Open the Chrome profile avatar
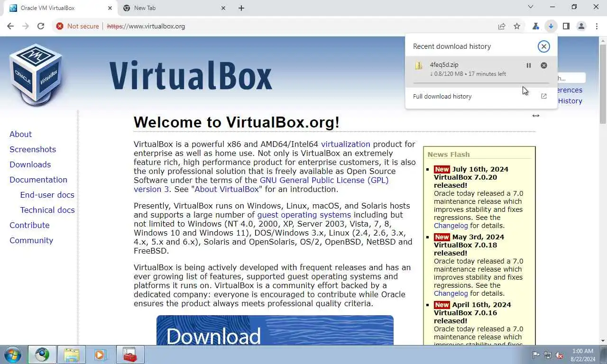607x364 pixels. 581,26
